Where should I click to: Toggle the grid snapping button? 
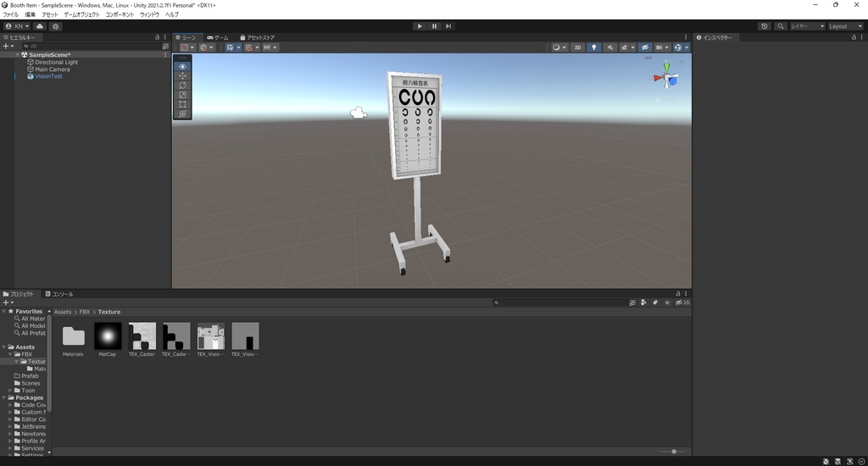tap(248, 47)
